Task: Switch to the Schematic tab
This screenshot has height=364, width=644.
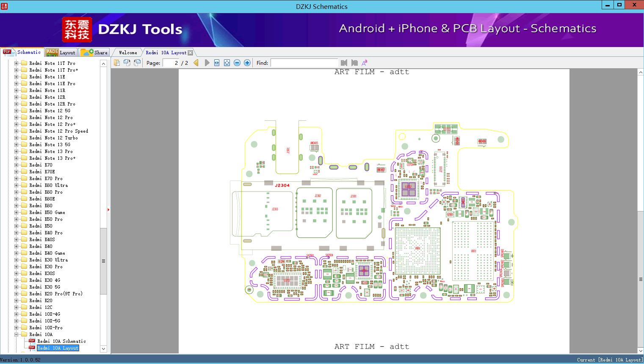Action: point(22,52)
